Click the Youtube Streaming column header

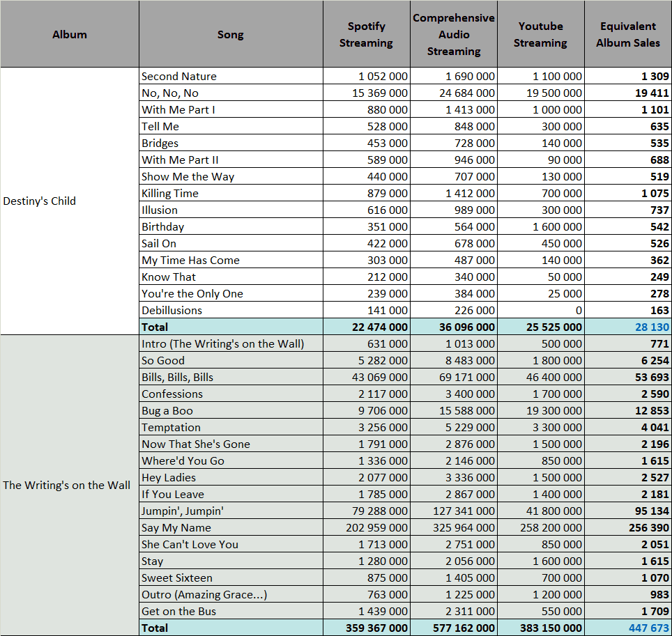540,34
